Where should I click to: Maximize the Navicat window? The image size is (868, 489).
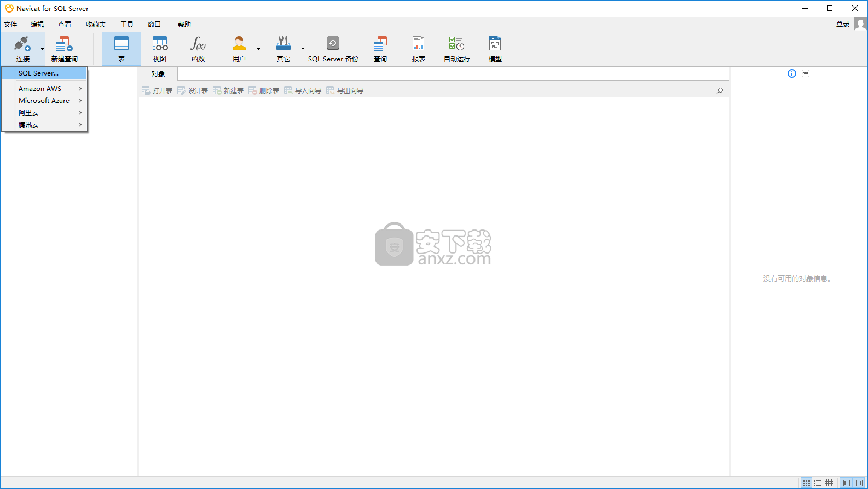(830, 8)
